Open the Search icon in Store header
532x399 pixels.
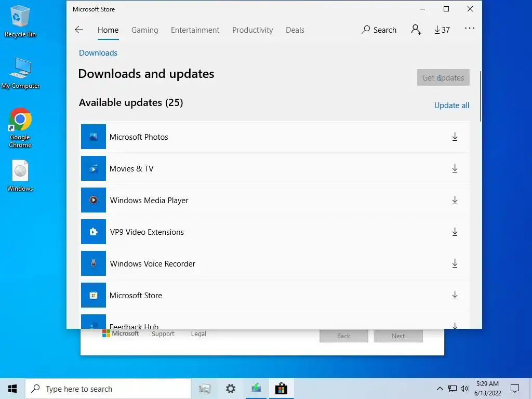(379, 30)
